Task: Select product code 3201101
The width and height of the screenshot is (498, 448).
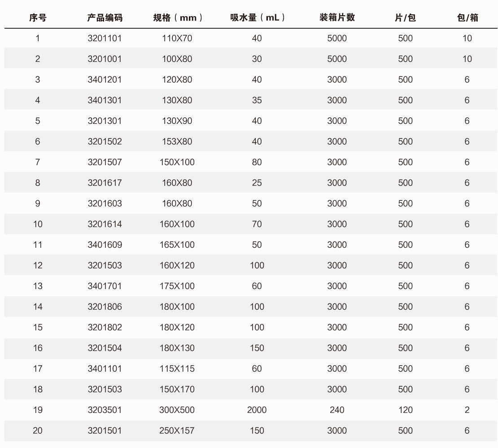Action: [105, 38]
